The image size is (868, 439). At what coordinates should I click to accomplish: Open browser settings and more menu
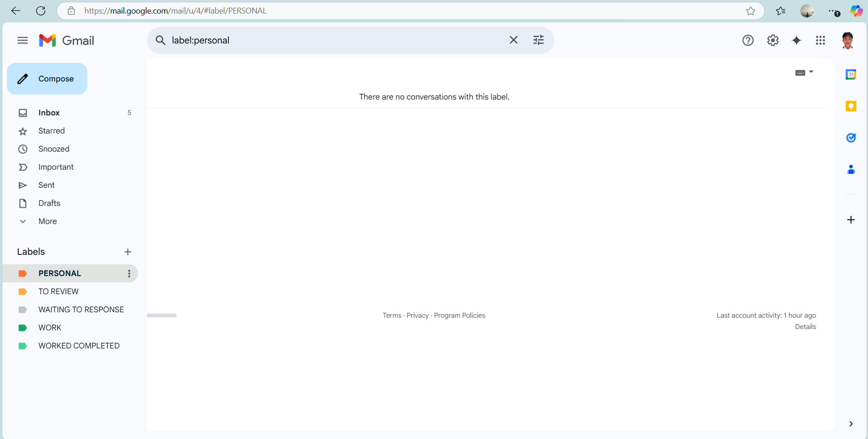point(834,11)
